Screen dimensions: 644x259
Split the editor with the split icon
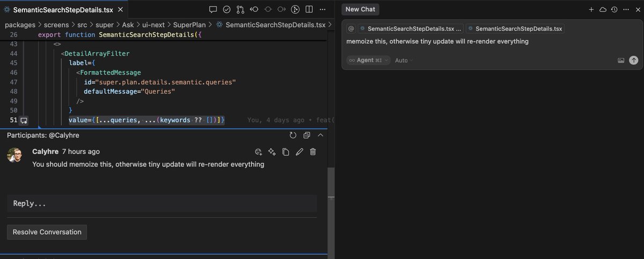[x=309, y=9]
